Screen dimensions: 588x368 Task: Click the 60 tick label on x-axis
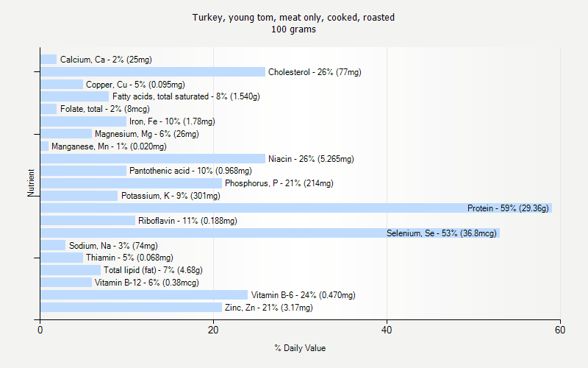560,330
